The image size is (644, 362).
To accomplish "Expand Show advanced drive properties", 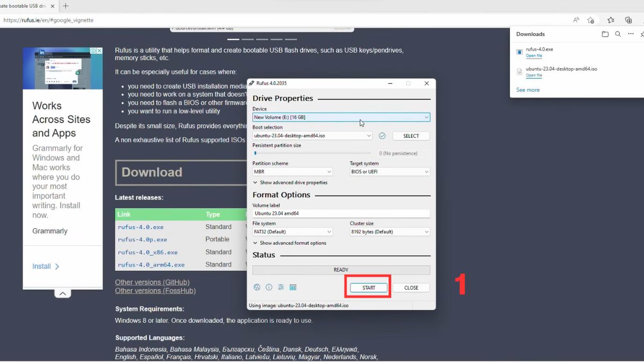I will point(290,183).
